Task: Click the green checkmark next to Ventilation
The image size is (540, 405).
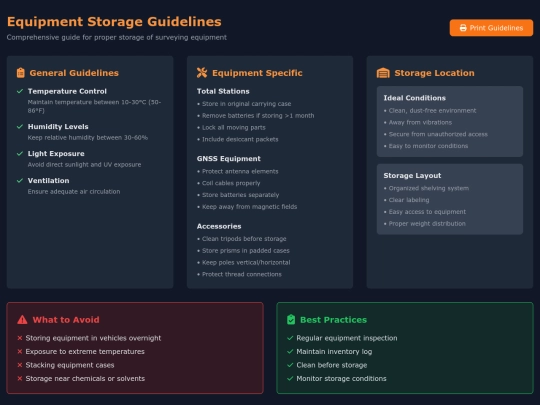Action: click(x=20, y=180)
